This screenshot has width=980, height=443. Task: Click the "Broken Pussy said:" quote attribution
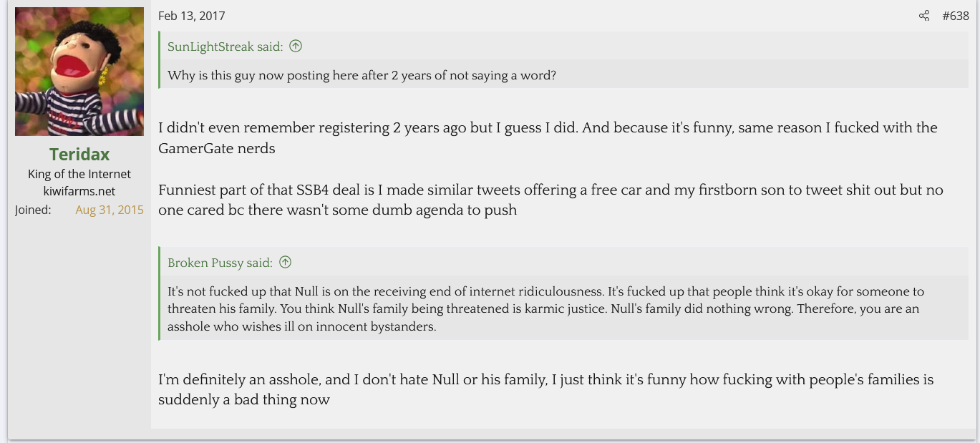coord(220,263)
